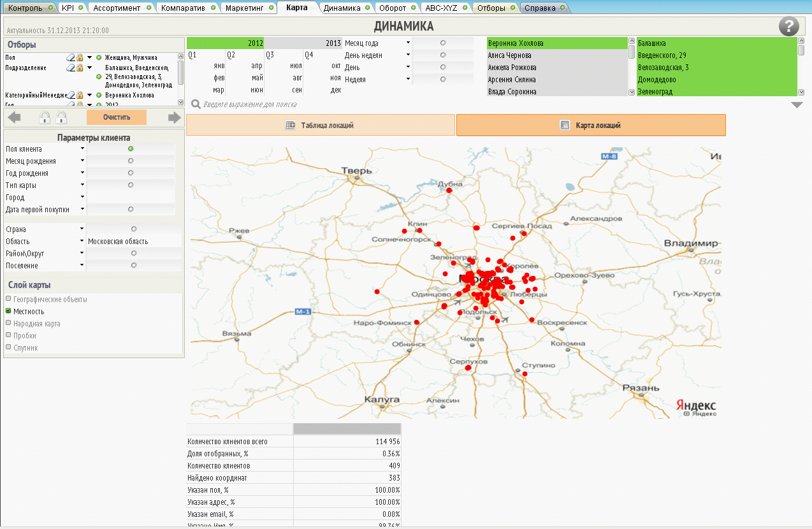Click the locations list scrollbar

[801, 66]
